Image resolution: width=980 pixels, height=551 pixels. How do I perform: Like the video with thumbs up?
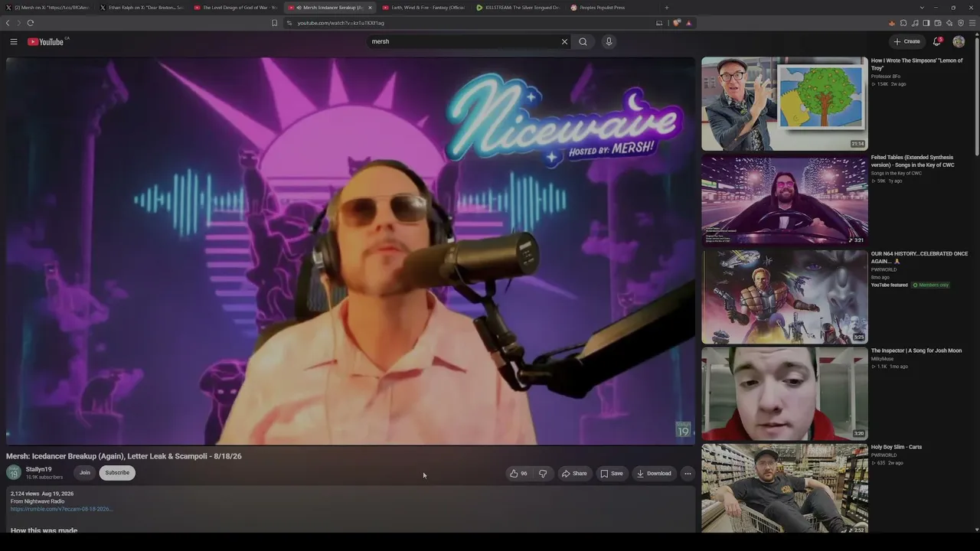[518, 474]
